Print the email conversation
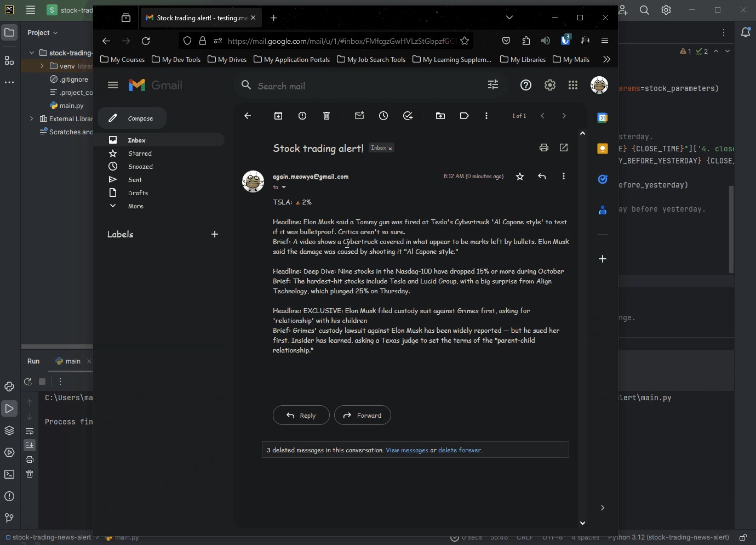This screenshot has height=545, width=756. 544,147
